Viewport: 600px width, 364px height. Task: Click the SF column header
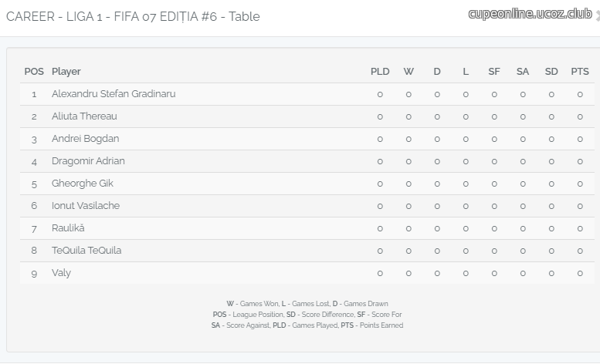tap(494, 72)
